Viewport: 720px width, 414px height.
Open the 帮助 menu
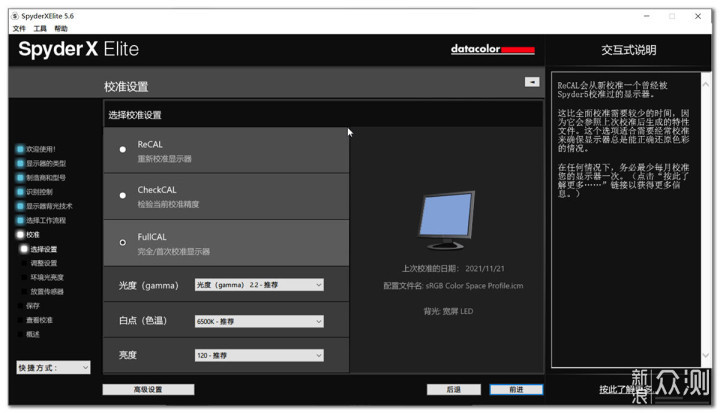coord(61,28)
